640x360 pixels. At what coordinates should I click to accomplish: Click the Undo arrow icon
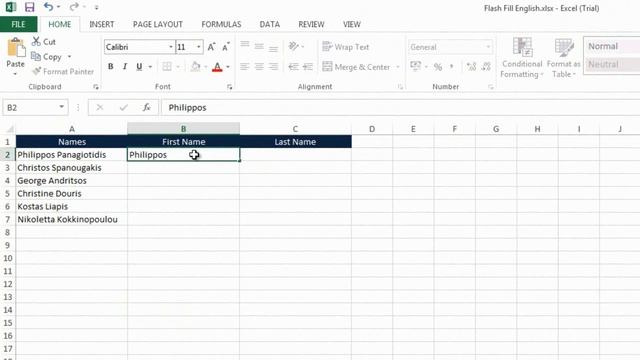(x=48, y=7)
